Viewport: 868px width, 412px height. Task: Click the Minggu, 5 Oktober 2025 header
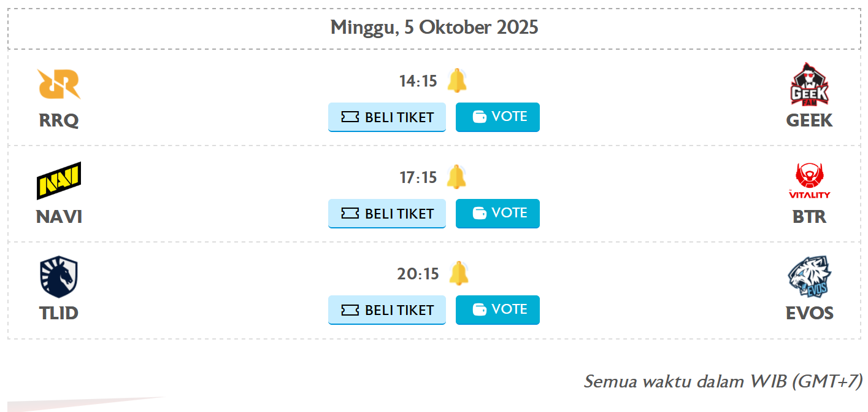[x=434, y=28]
